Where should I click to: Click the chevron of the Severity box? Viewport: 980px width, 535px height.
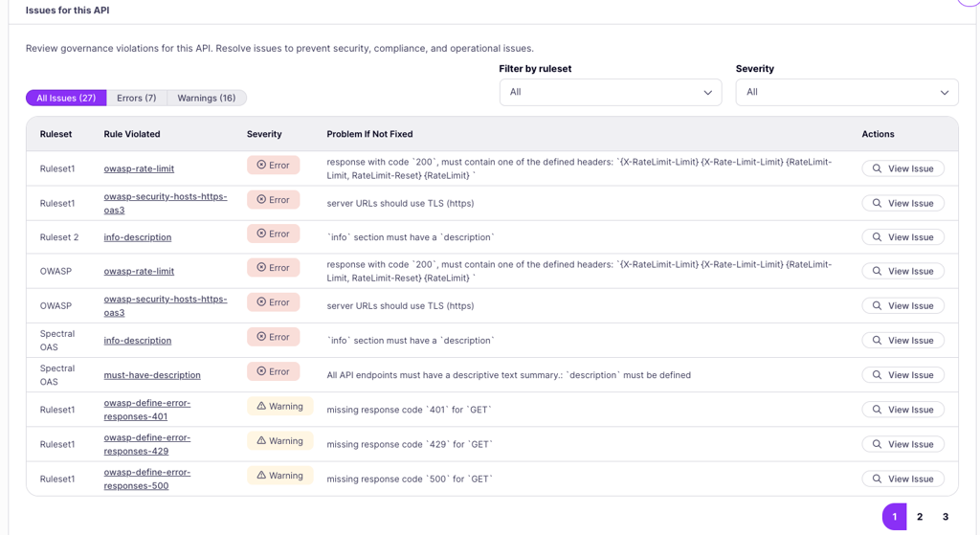pos(945,93)
